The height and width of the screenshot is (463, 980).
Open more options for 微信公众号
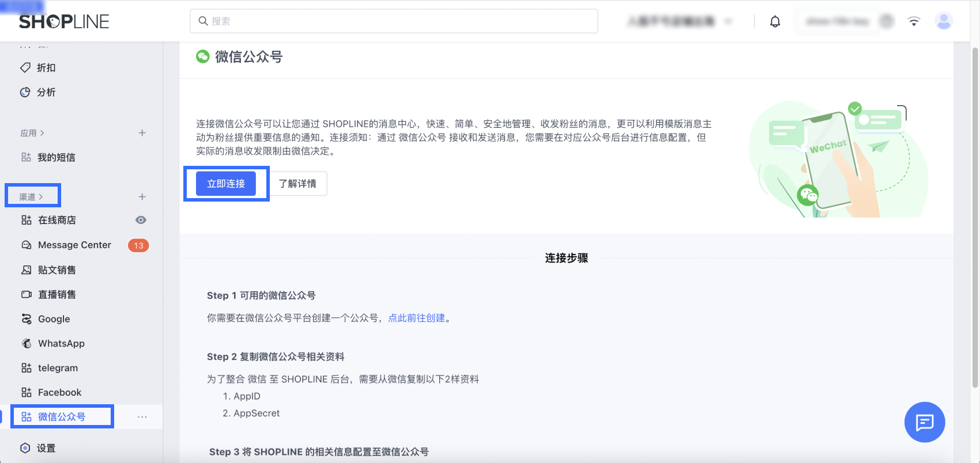(x=142, y=417)
